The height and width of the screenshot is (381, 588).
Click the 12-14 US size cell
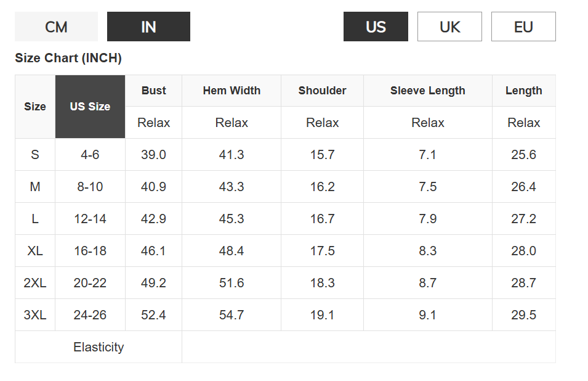pyautogui.click(x=90, y=219)
